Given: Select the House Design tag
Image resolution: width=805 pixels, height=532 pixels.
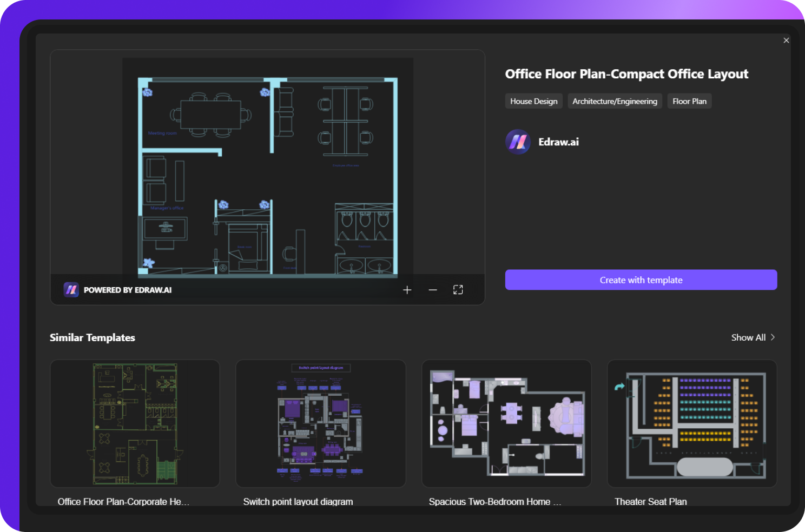Looking at the screenshot, I should [533, 101].
